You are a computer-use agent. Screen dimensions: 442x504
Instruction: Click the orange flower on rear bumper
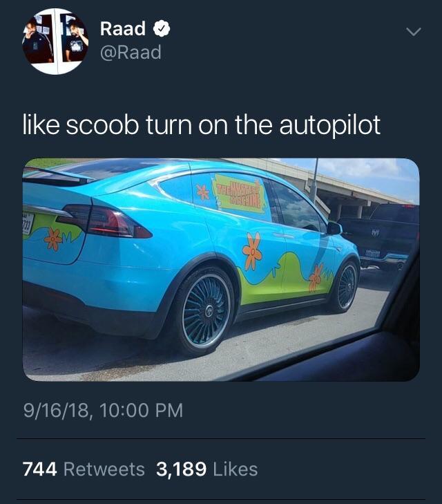point(53,239)
